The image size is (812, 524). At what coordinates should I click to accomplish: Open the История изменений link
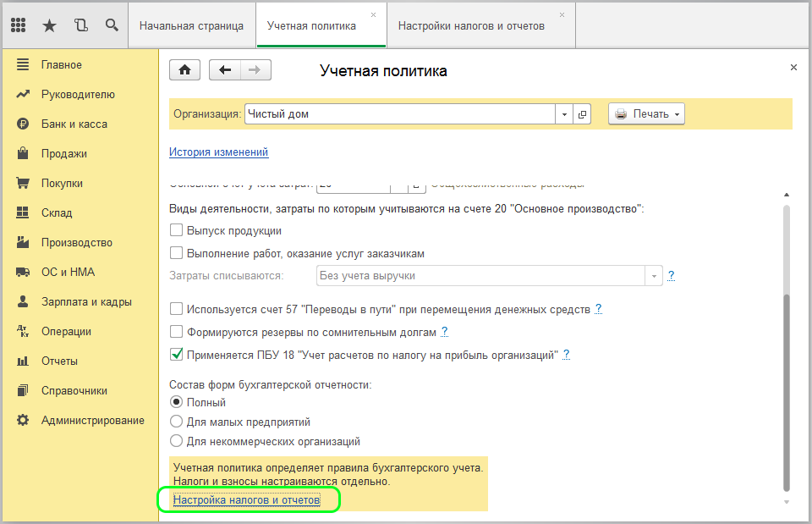click(218, 152)
